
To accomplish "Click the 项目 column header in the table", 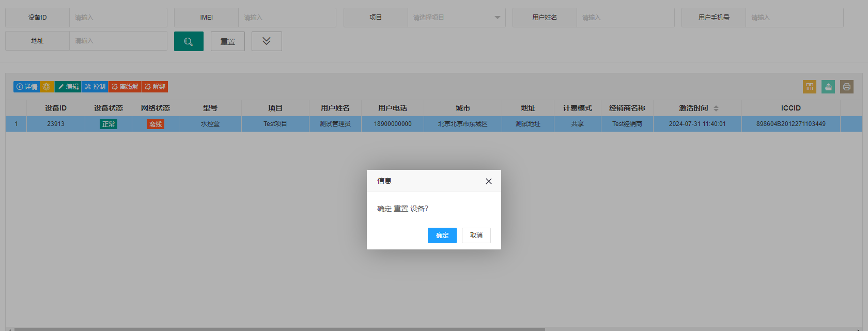I will click(275, 108).
